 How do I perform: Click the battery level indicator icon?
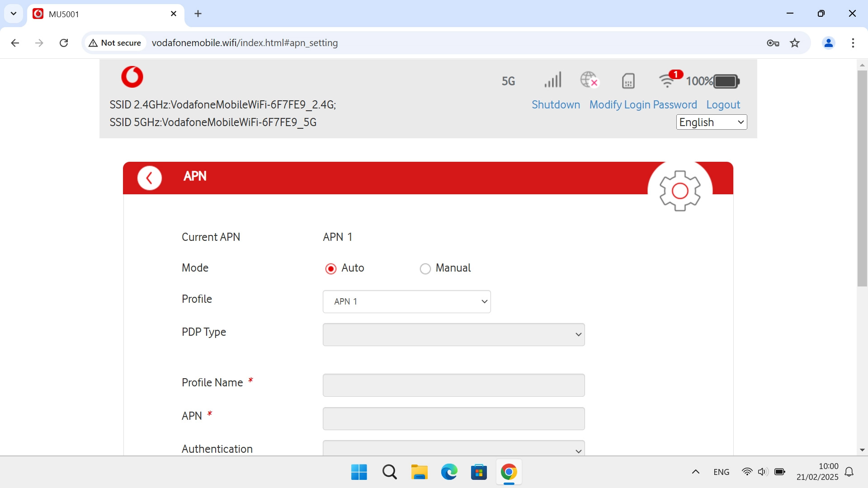[726, 81]
